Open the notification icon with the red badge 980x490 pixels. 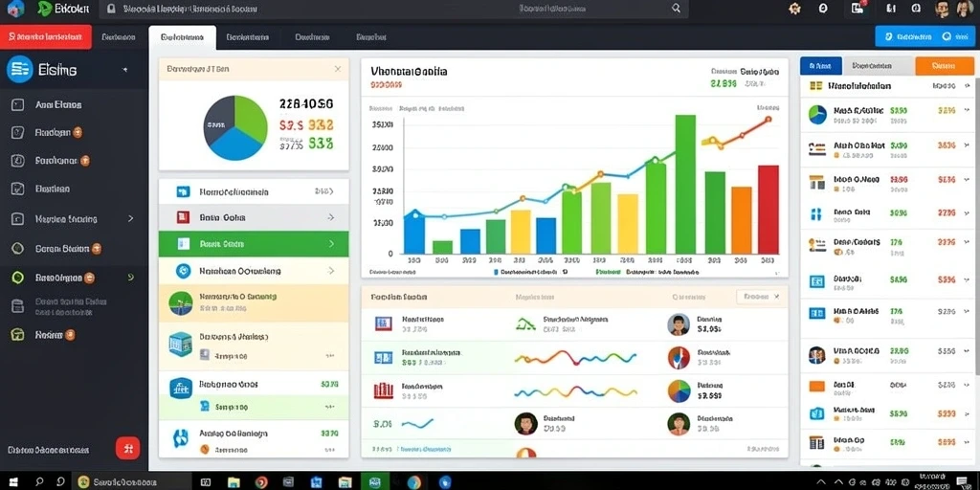coord(857,8)
